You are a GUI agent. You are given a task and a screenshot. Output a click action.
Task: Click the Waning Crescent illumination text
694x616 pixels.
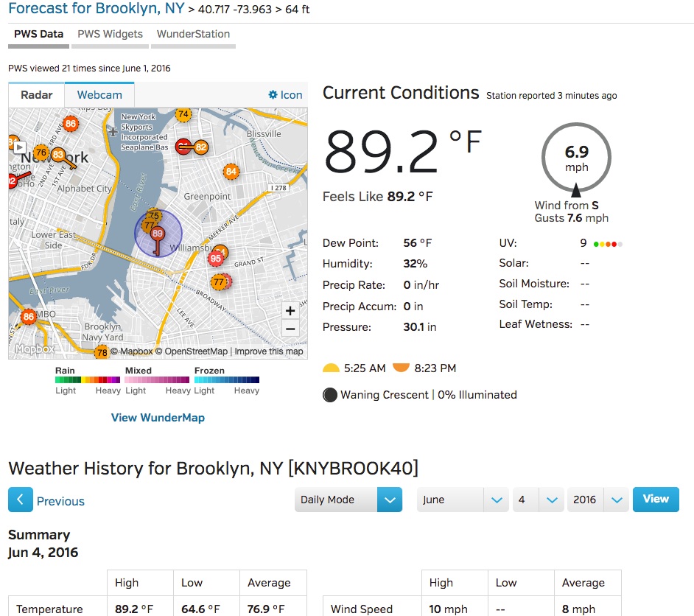429,395
